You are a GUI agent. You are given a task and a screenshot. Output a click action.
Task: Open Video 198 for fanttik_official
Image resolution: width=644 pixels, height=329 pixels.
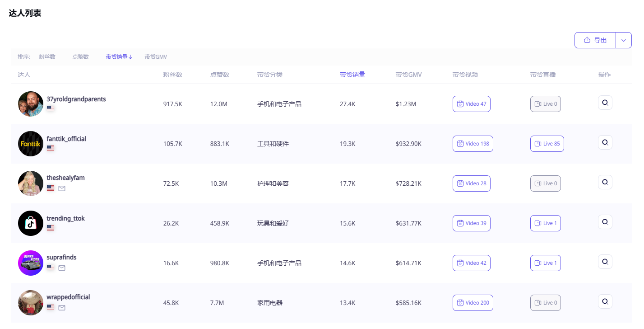pos(473,144)
